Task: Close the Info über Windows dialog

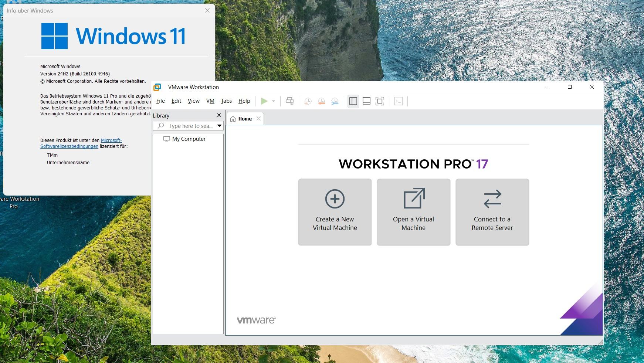Action: (207, 10)
